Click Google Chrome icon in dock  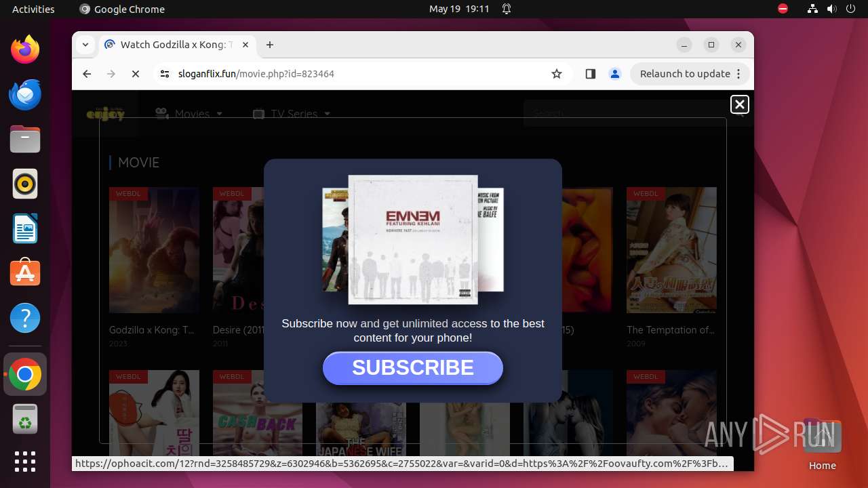[x=25, y=374]
